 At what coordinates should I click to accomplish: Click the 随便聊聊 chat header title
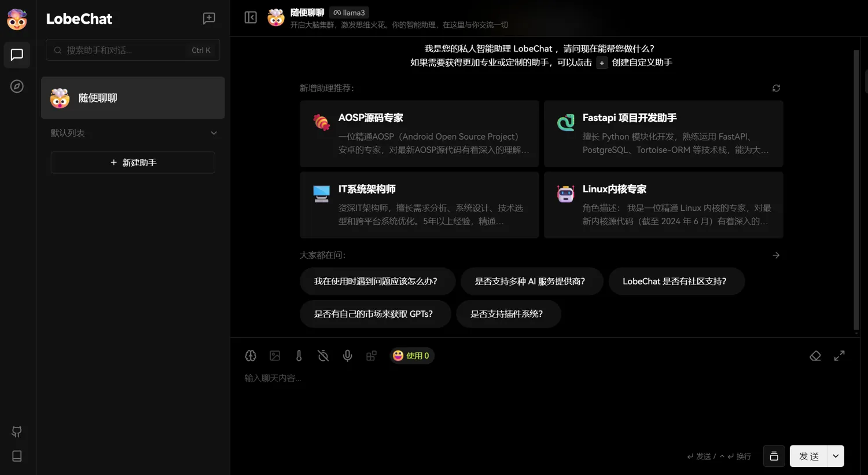[307, 13]
